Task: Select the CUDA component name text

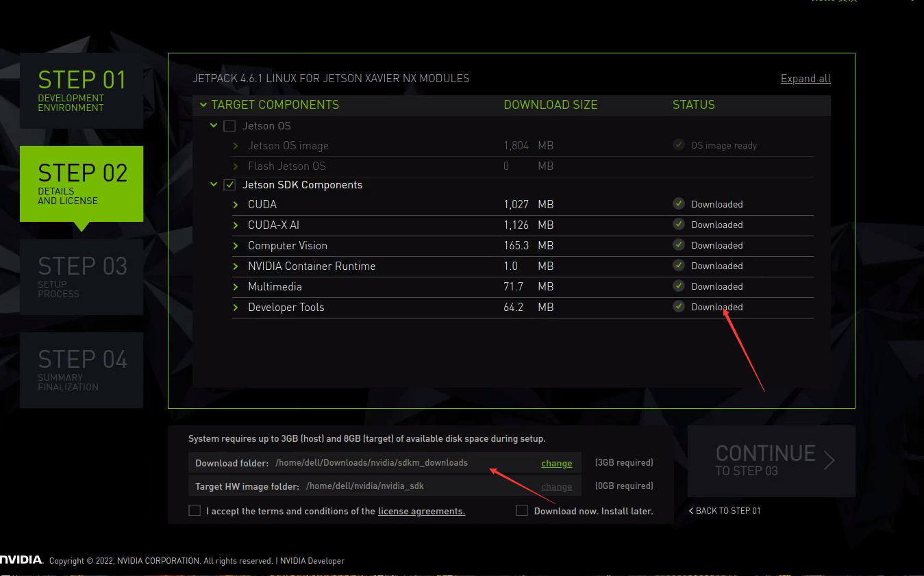Action: (262, 205)
